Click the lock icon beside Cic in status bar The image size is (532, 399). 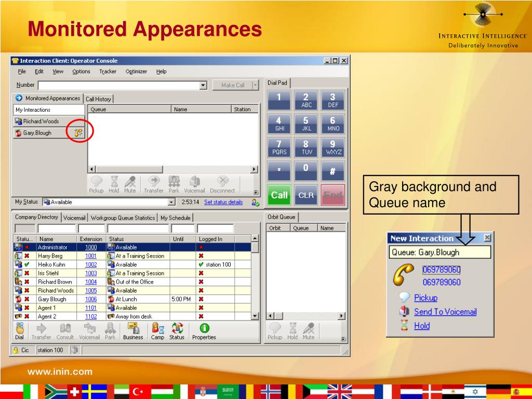click(x=16, y=350)
